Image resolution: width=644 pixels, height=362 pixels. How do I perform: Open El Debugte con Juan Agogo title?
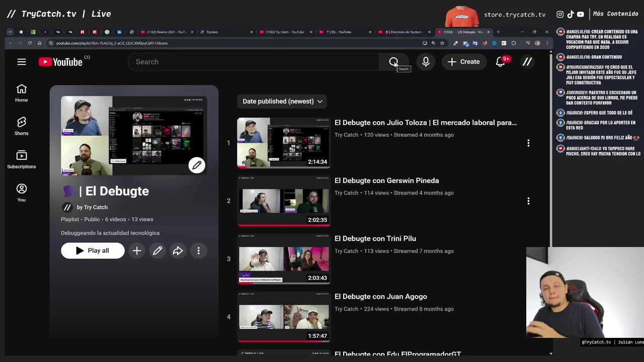point(380,297)
